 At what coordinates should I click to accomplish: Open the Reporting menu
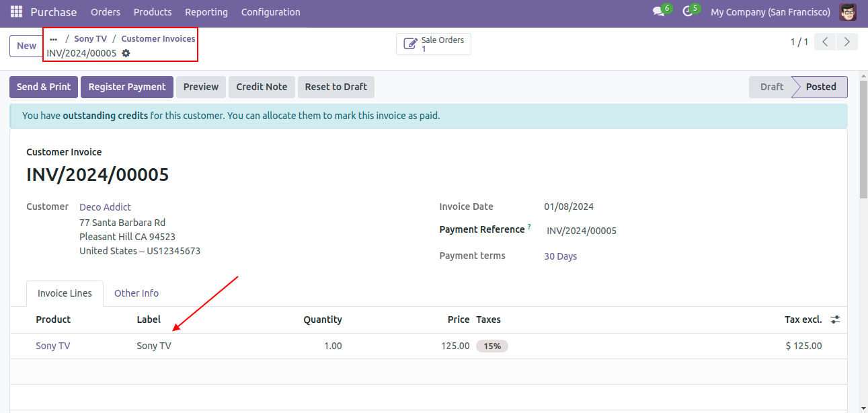point(206,12)
